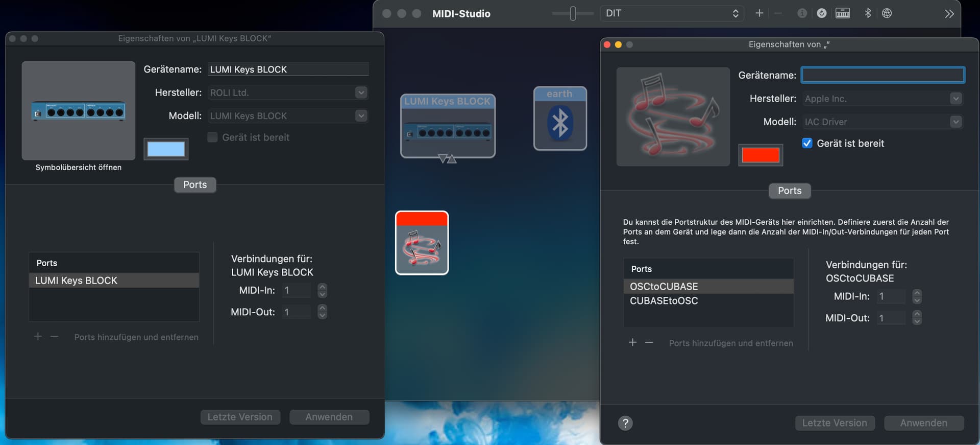This screenshot has width=980, height=445.
Task: Focus the empty Gerätename field
Action: [883, 75]
